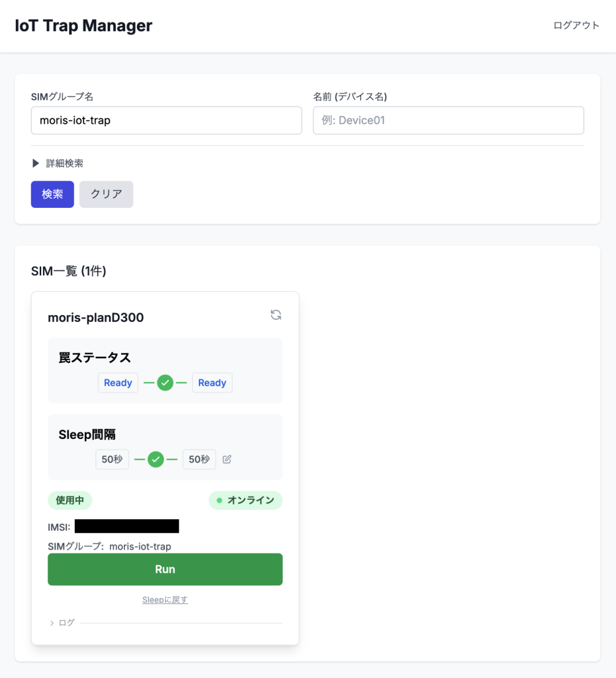Click the green Run button
616x678 pixels.
coord(165,569)
